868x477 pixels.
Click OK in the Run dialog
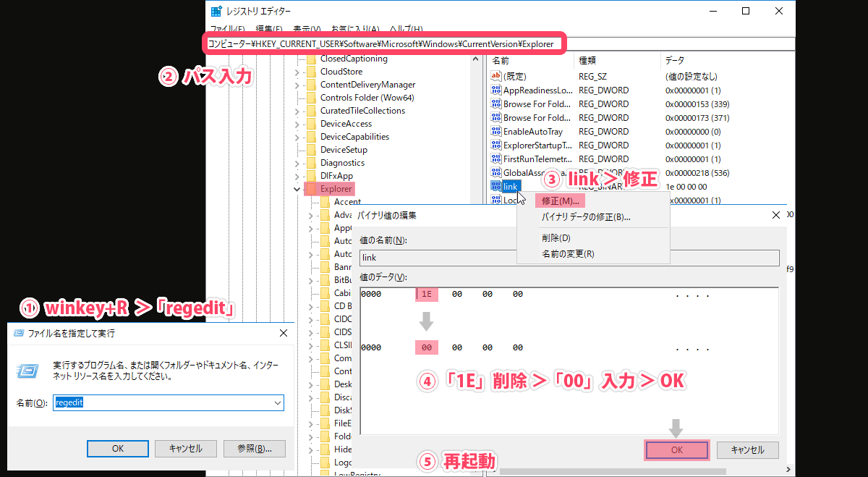(118, 448)
